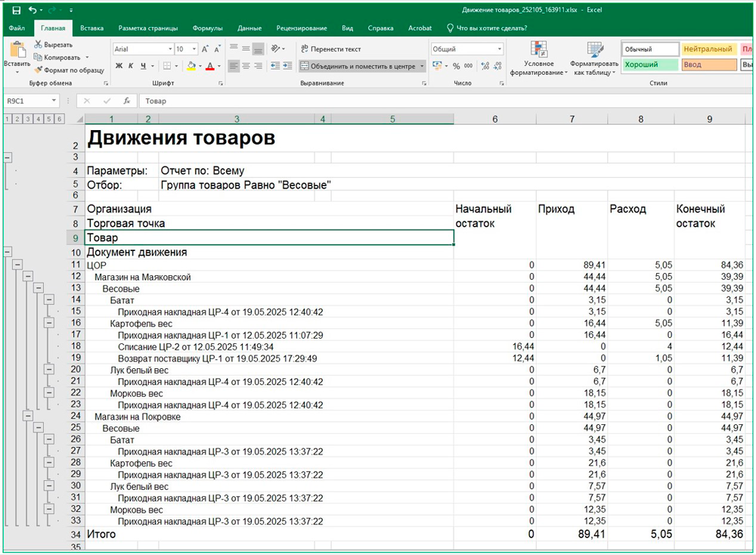Open the Arial font name dropdown
756x555 pixels.
click(169, 49)
